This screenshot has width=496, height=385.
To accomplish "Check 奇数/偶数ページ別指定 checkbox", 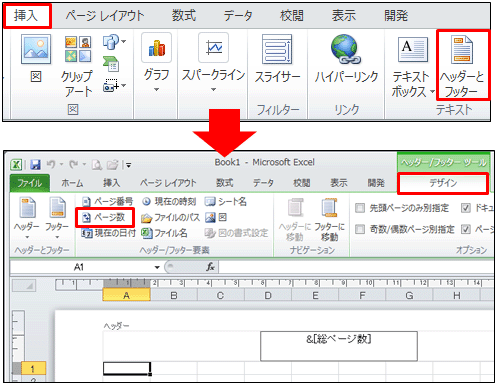I will 360,229.
